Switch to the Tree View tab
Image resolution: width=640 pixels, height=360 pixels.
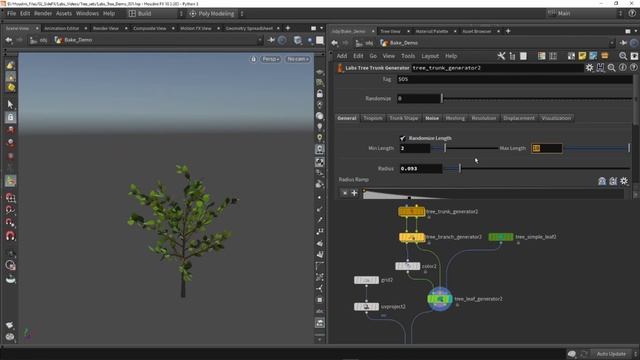pyautogui.click(x=390, y=31)
